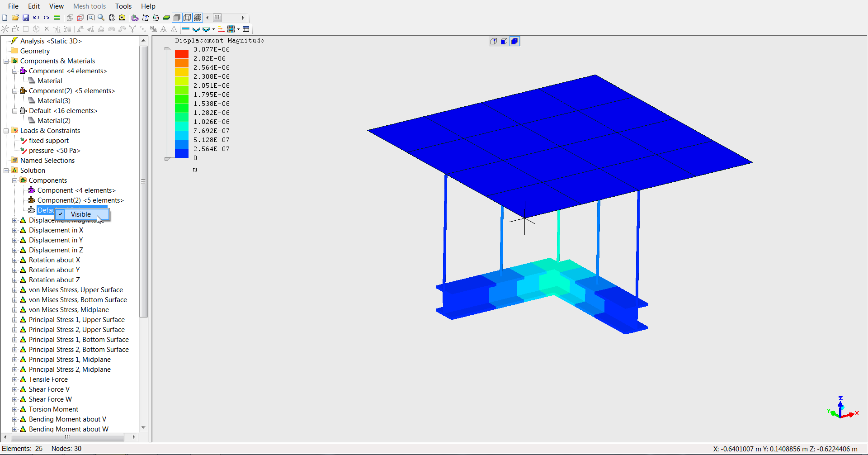Show the undeformed shape blue line icon
868x455 pixels.
tap(185, 29)
